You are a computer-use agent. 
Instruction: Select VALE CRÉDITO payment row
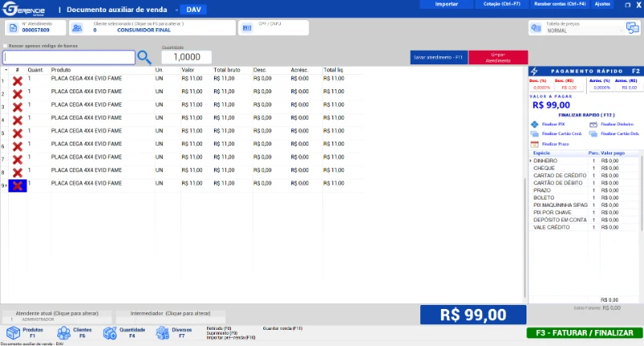click(x=584, y=228)
